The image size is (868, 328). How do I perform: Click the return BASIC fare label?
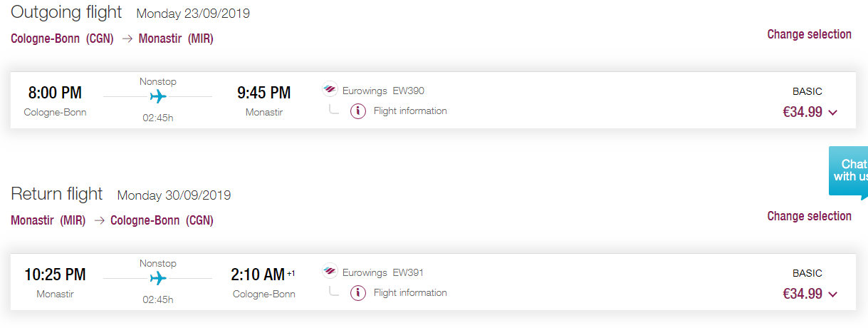pyautogui.click(x=807, y=273)
